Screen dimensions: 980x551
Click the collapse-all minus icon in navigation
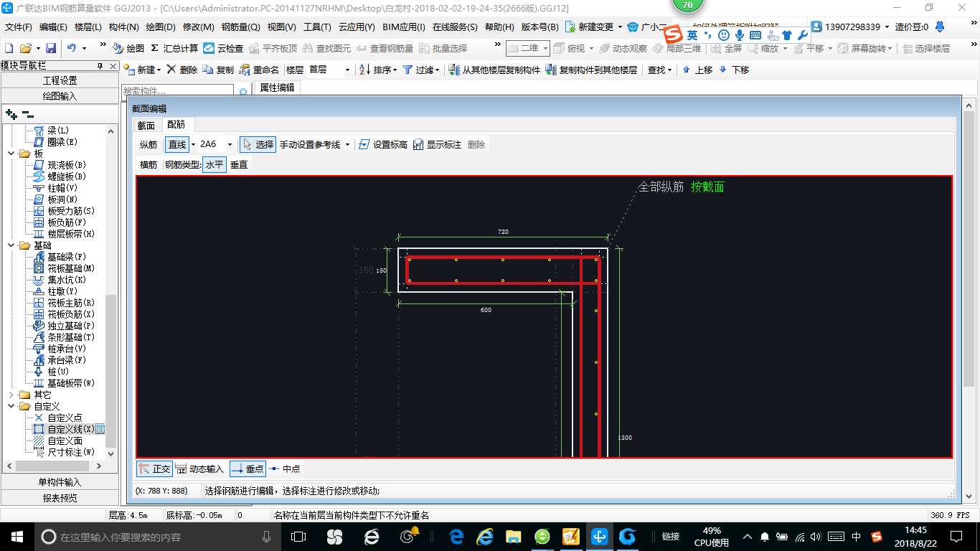point(27,113)
